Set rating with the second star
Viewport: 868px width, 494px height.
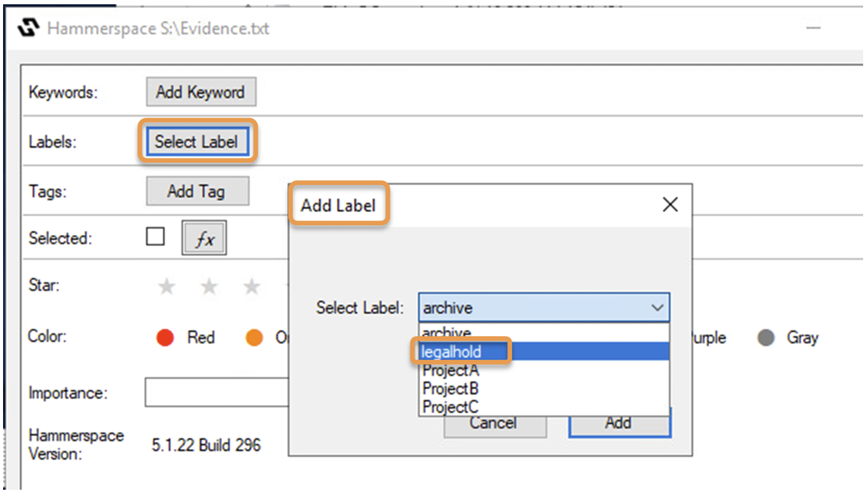point(209,286)
